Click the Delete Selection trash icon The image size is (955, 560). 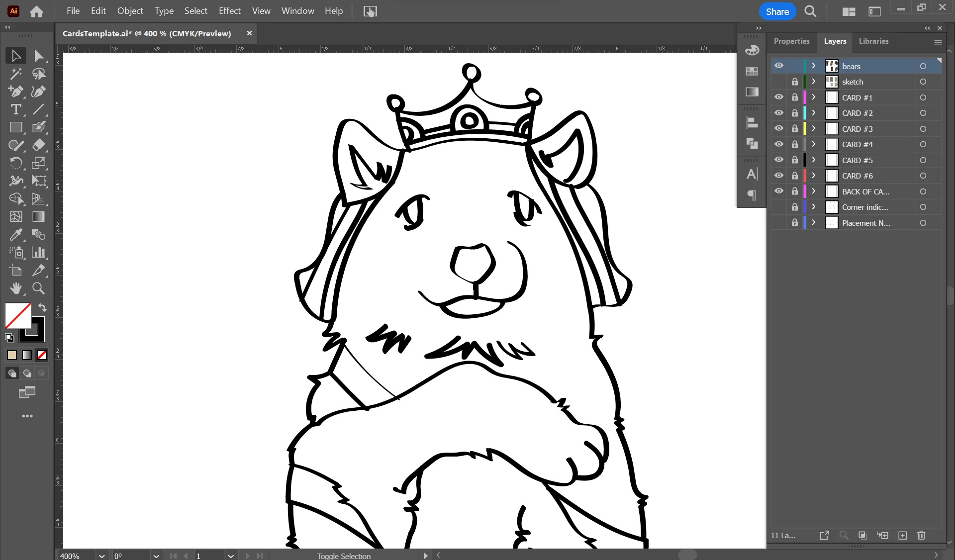[x=921, y=535]
